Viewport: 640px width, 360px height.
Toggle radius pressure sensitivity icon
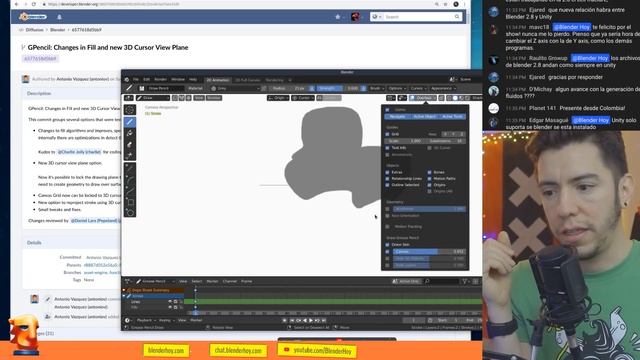click(312, 88)
